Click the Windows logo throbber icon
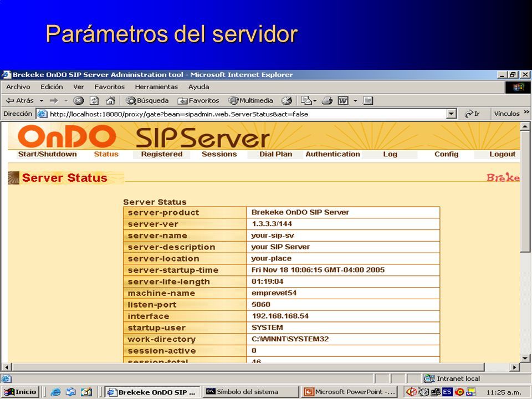The width and height of the screenshot is (532, 399). (x=518, y=88)
